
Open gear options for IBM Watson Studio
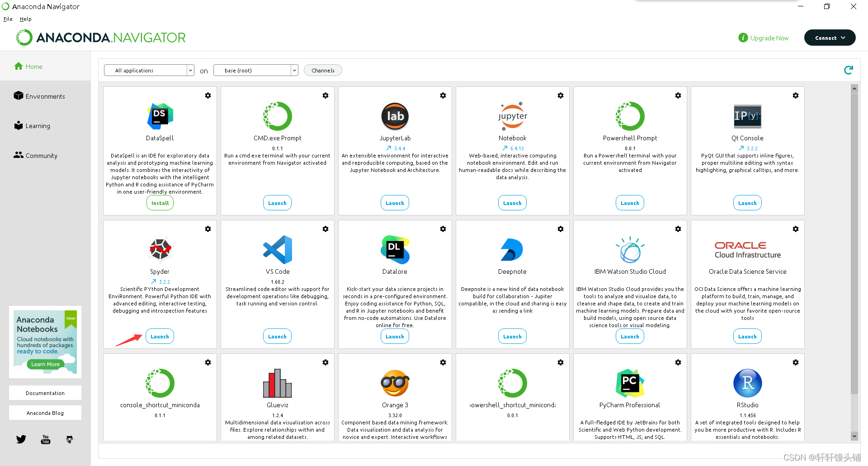coord(678,229)
